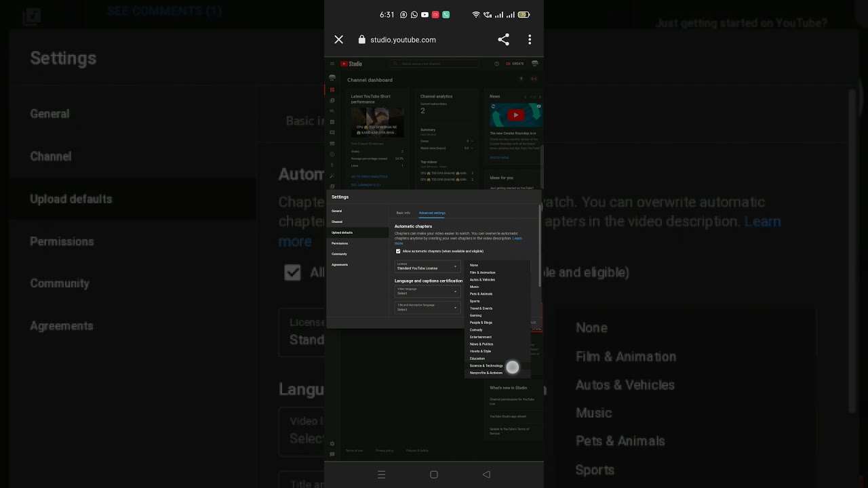The height and width of the screenshot is (488, 868).
Task: Select the Dashboard icon in the sidebar
Action: [332, 89]
